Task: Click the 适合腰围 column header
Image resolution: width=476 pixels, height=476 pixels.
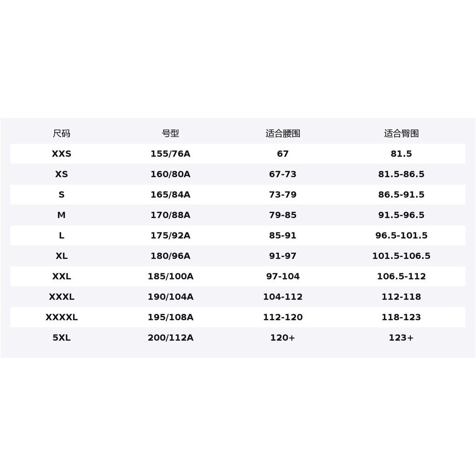Action: [x=283, y=133]
